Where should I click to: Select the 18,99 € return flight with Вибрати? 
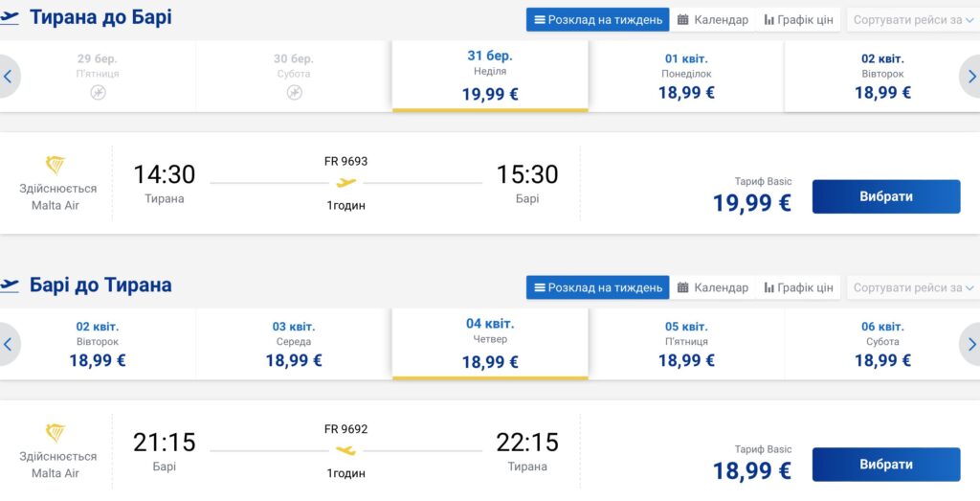[x=886, y=464]
